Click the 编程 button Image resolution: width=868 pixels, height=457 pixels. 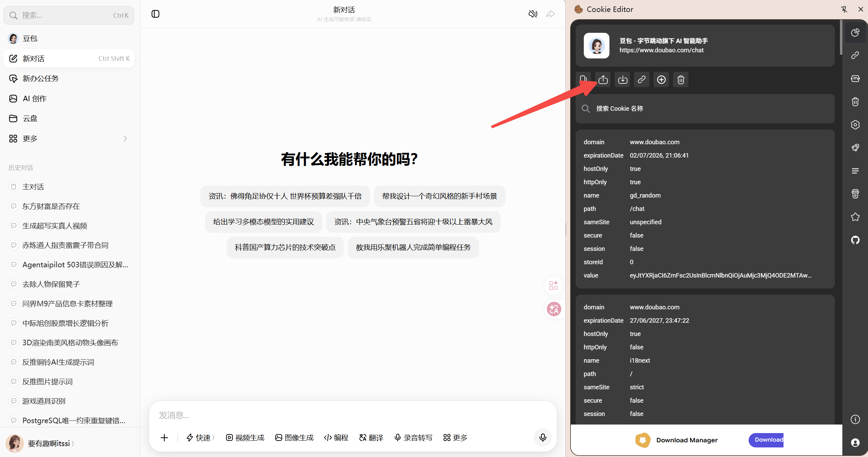[x=336, y=438]
